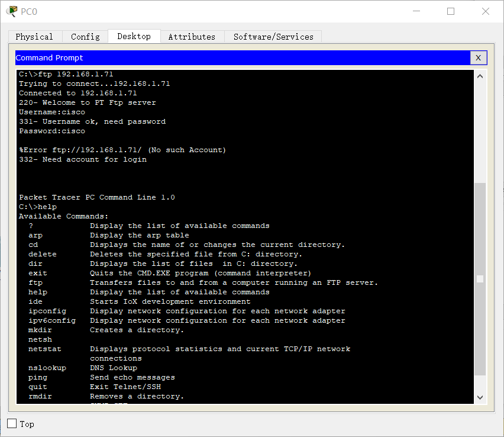Click the 'rmdir' command entry
This screenshot has width=504, height=437.
point(40,397)
